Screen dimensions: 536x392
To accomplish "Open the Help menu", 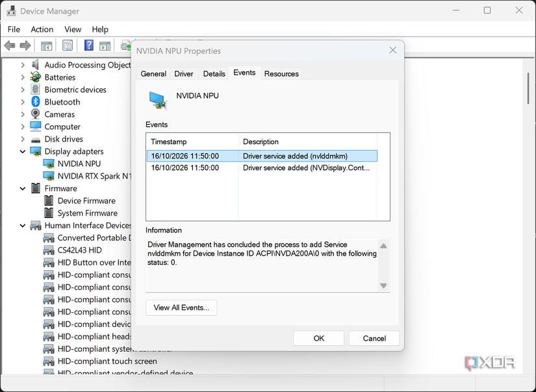I will (100, 29).
